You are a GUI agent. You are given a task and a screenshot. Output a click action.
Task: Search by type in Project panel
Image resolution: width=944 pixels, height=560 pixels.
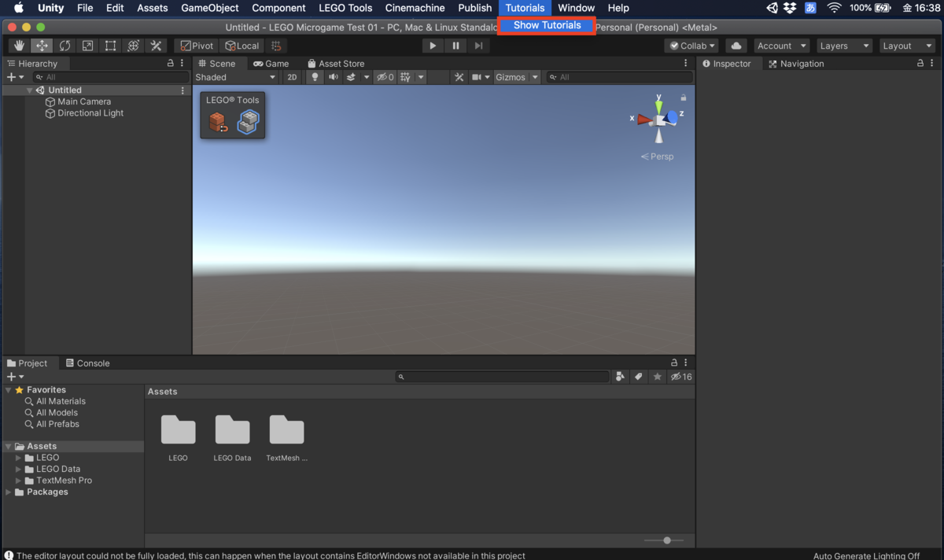point(620,377)
